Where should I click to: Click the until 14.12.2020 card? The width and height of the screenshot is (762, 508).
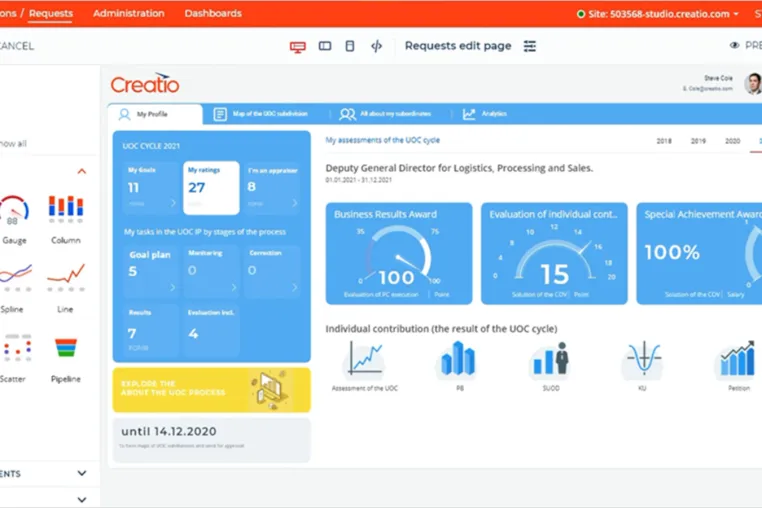tap(211, 439)
